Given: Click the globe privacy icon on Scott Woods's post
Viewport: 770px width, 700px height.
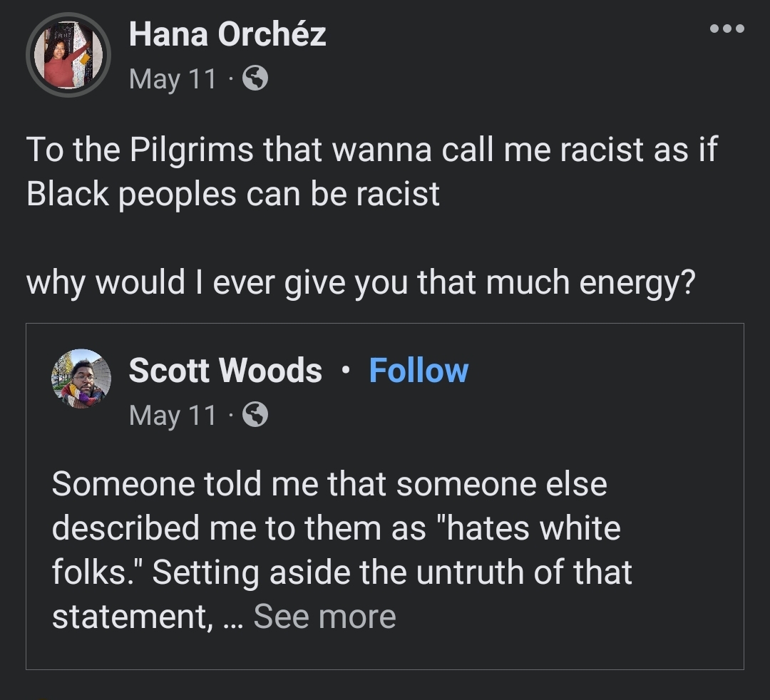Looking at the screenshot, I should click(255, 414).
